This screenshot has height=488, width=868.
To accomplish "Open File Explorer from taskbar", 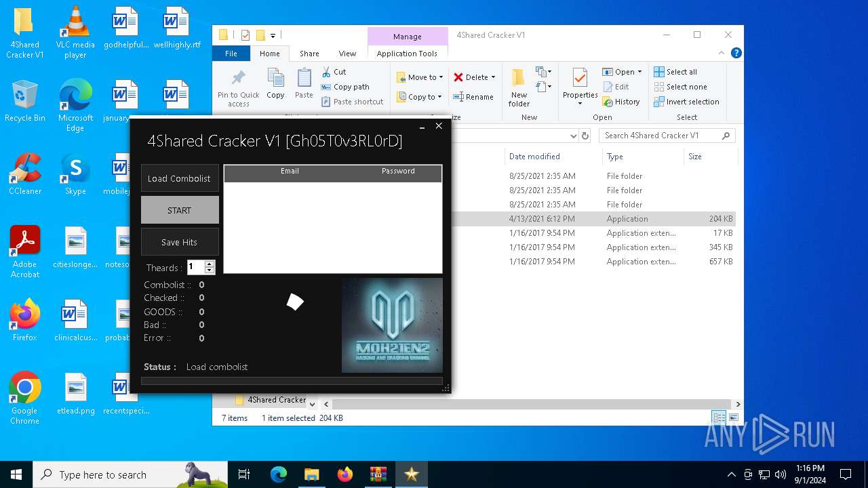I will (311, 474).
